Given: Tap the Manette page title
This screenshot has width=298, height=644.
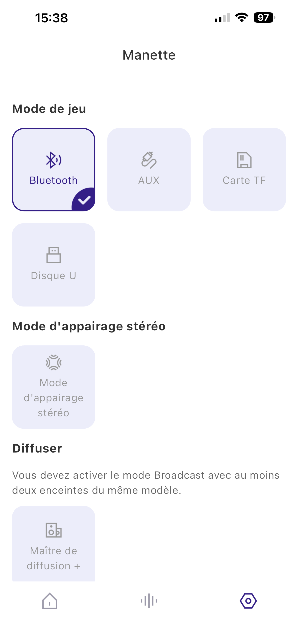Looking at the screenshot, I should pos(149,55).
